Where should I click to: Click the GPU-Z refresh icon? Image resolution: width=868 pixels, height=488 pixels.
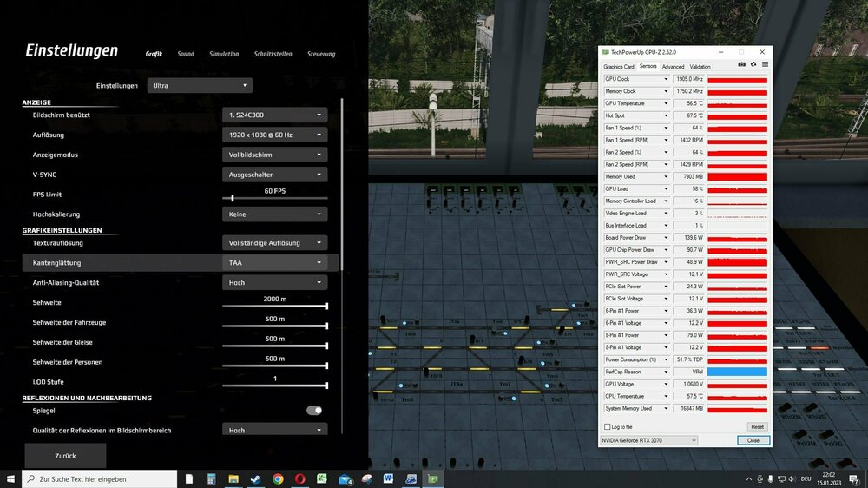click(x=753, y=65)
